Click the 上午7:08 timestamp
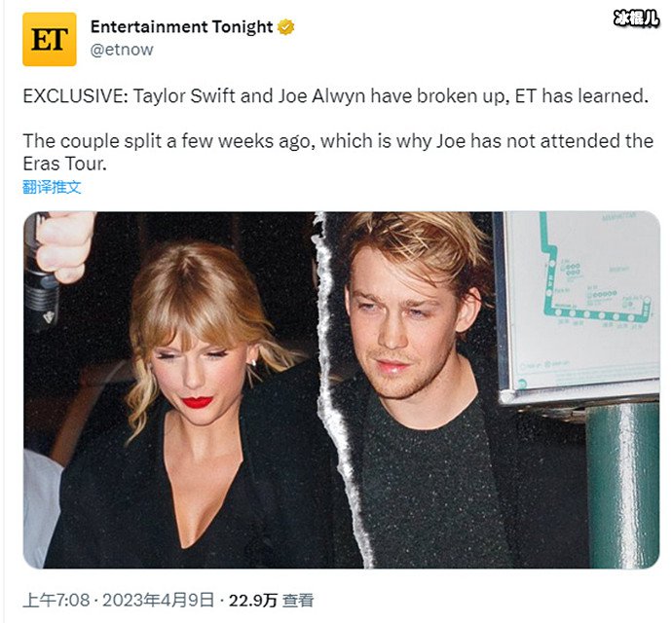The height and width of the screenshot is (623, 672). (56, 600)
